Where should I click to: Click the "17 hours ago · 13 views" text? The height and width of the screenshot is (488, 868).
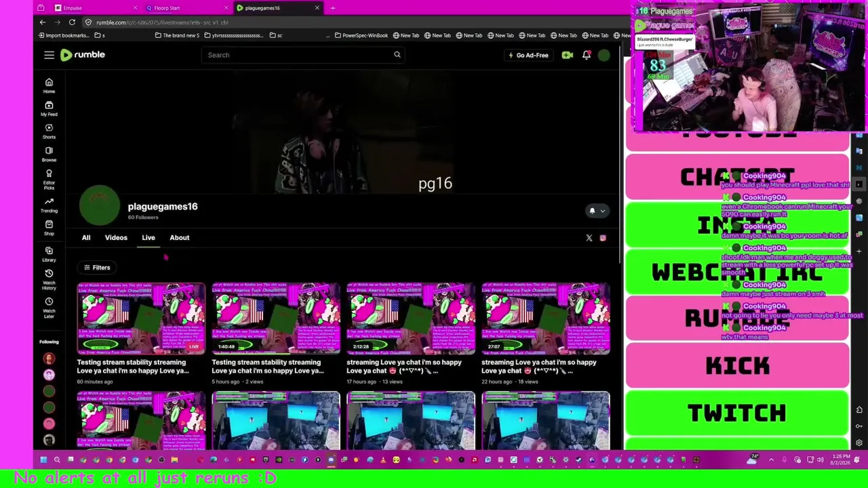pos(374,382)
